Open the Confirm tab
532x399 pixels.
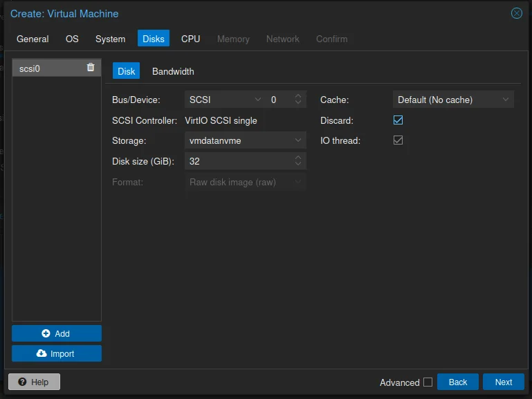pyautogui.click(x=331, y=39)
